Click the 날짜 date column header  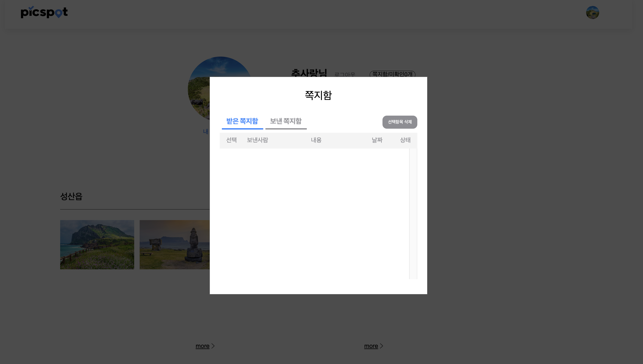click(377, 140)
